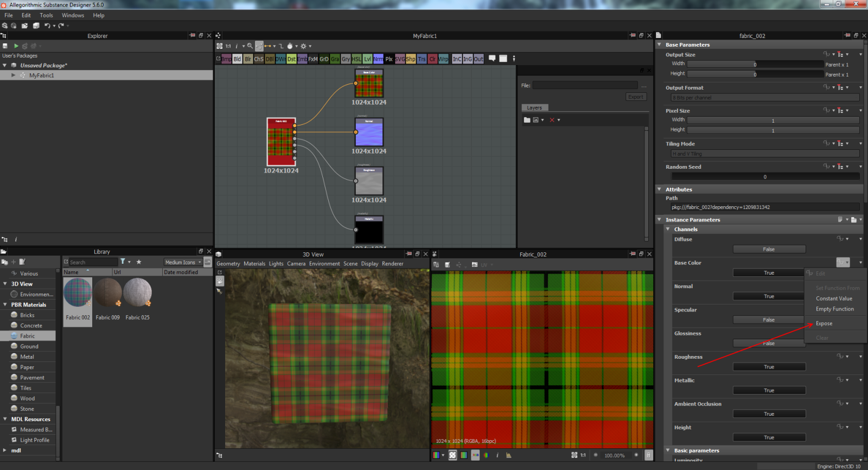Adjust the Random Seed slider

pyautogui.click(x=765, y=176)
